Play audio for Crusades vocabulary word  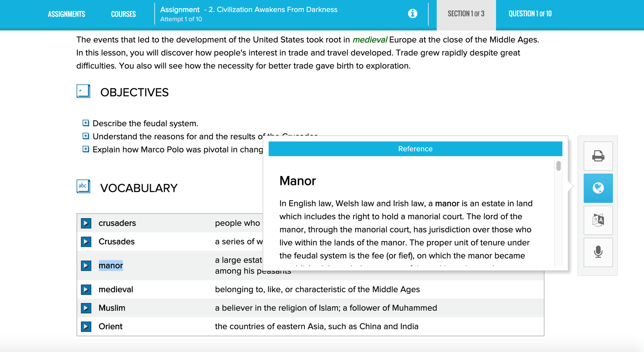coord(86,241)
